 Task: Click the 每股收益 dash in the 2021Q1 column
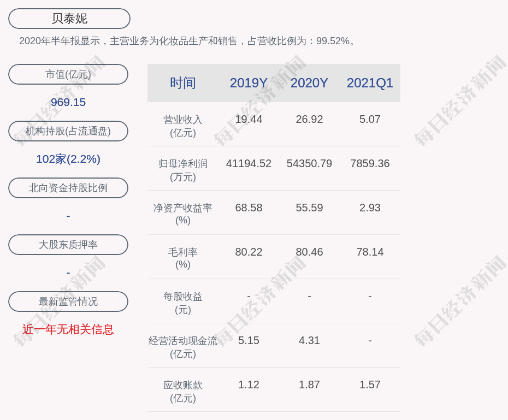coord(370,296)
